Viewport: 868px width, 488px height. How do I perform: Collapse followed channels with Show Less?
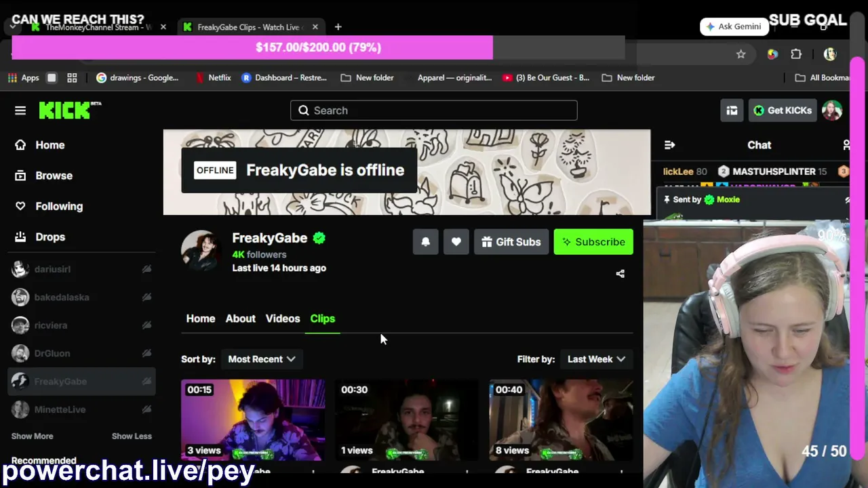[x=132, y=436]
